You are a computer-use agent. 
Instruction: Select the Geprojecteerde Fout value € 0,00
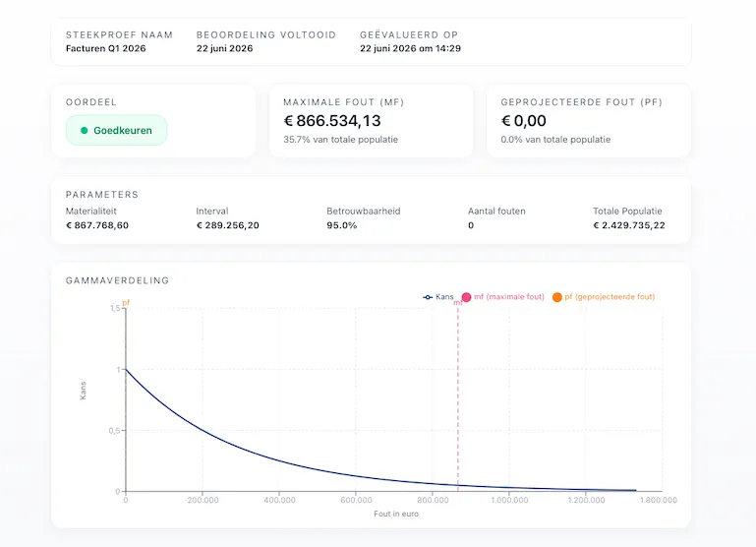524,121
